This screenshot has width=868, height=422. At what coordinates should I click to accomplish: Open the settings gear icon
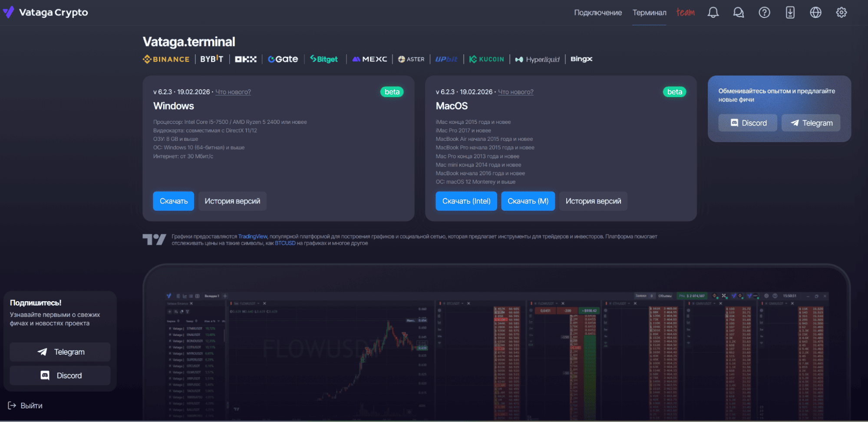point(842,13)
